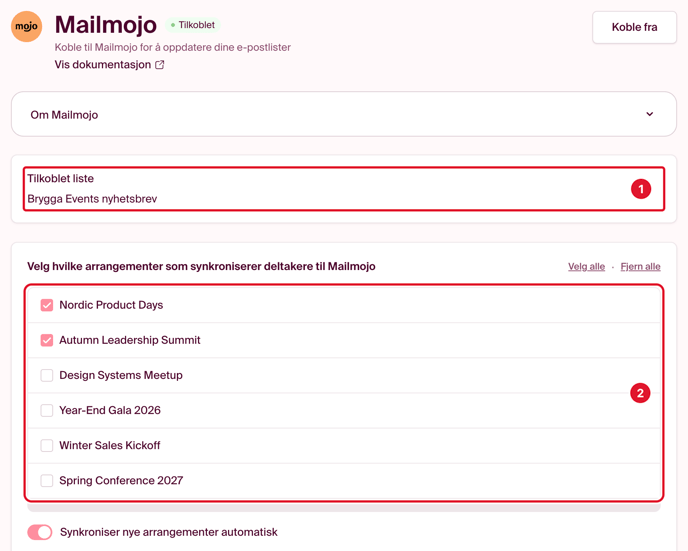Click Velg alle link

tap(586, 266)
